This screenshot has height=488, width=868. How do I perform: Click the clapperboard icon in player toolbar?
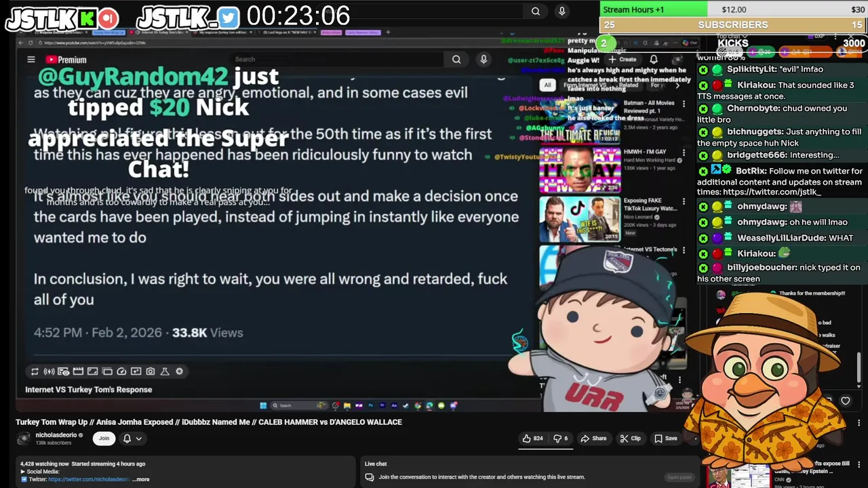(78, 371)
